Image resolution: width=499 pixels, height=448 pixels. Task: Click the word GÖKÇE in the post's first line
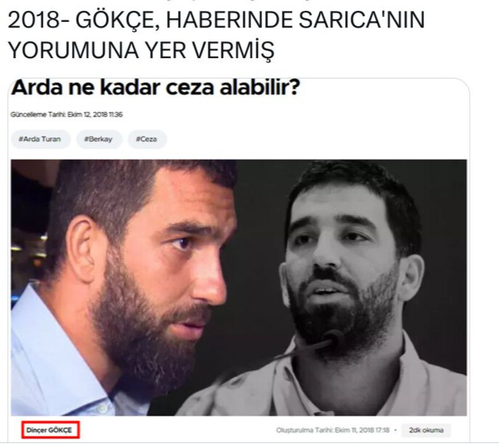(118, 20)
